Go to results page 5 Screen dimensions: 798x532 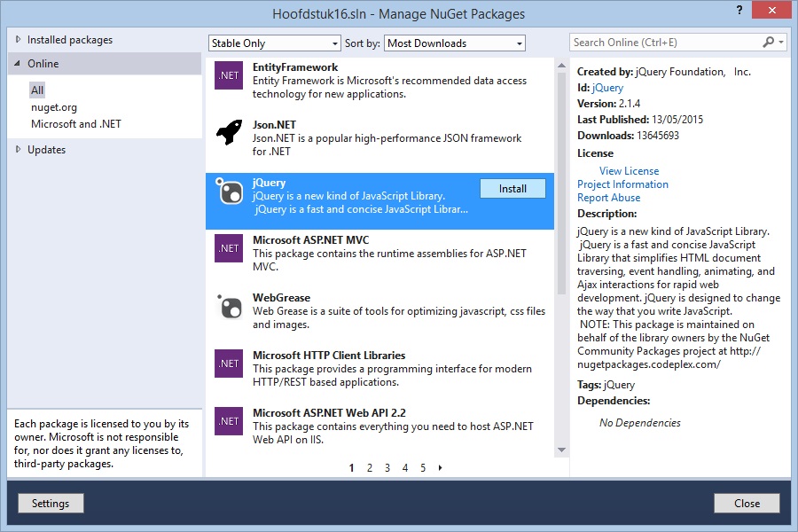point(423,467)
